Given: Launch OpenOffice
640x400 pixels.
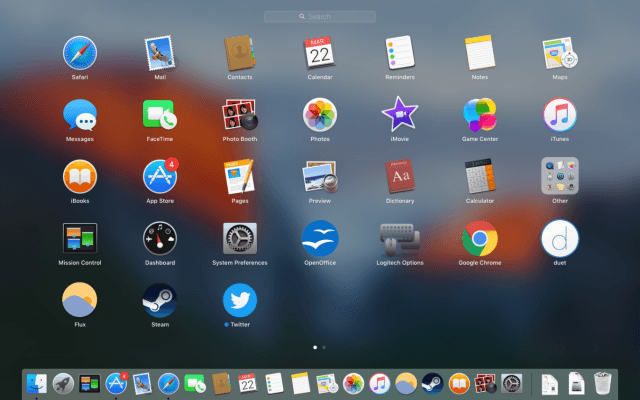Looking at the screenshot, I should [320, 238].
